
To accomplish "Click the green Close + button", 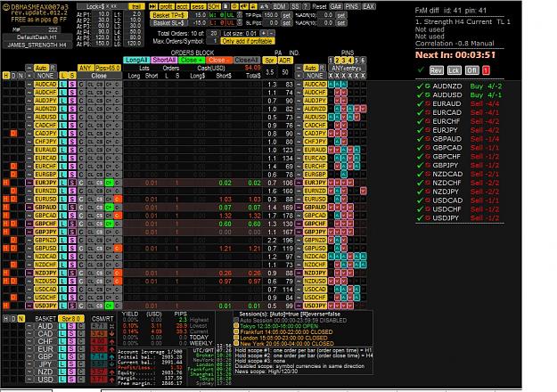I will pos(192,60).
